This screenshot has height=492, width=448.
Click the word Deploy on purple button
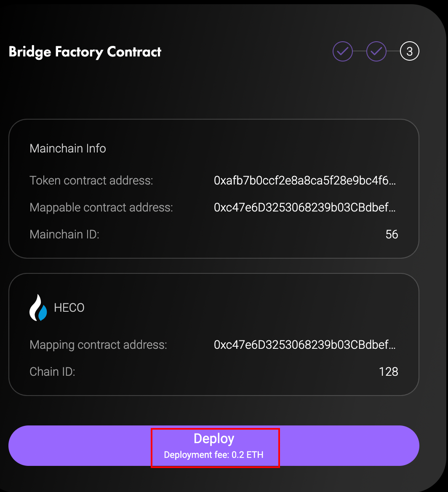(x=214, y=439)
